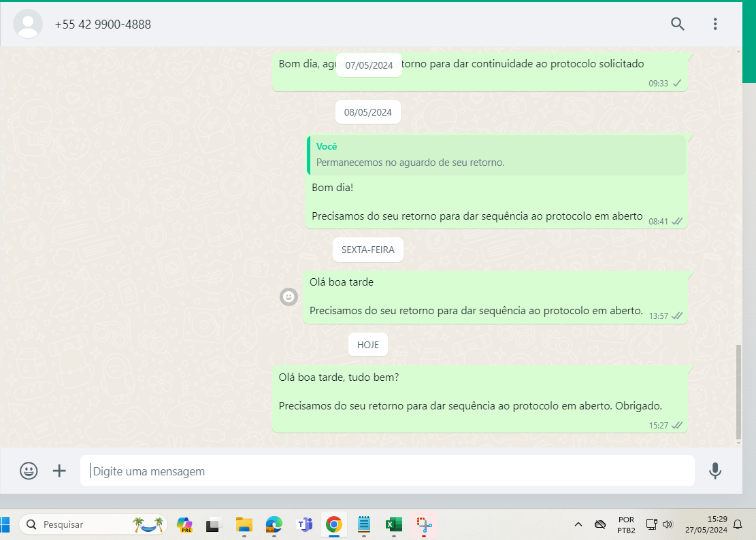Viewport: 756px width, 540px height.
Task: Open Microsoft Teams from the taskbar
Action: pos(304,524)
